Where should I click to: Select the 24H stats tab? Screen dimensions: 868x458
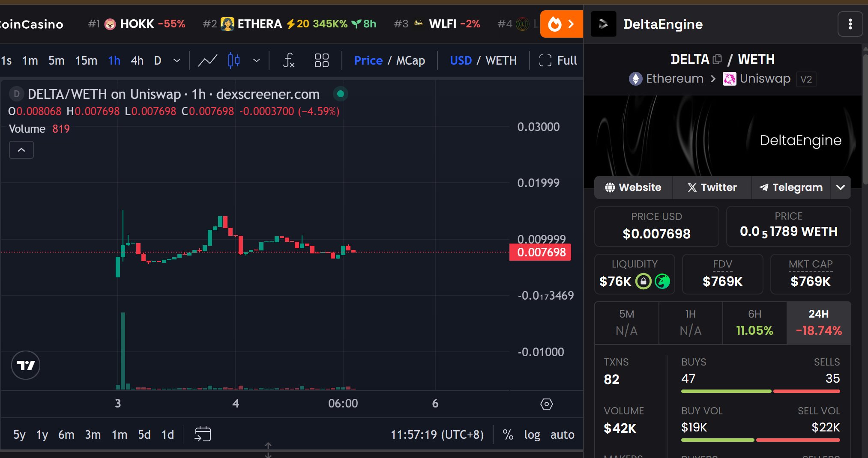(x=818, y=323)
